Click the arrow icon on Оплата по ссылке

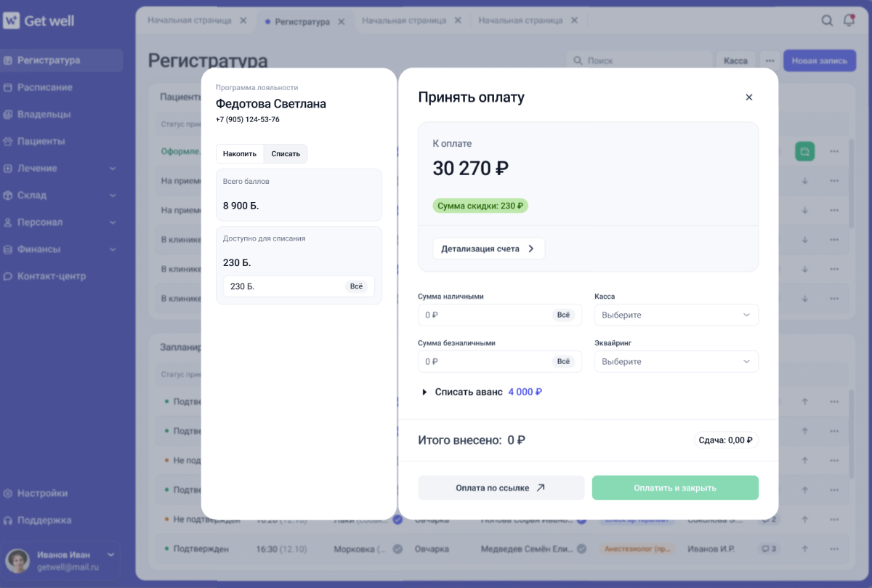pyautogui.click(x=540, y=488)
